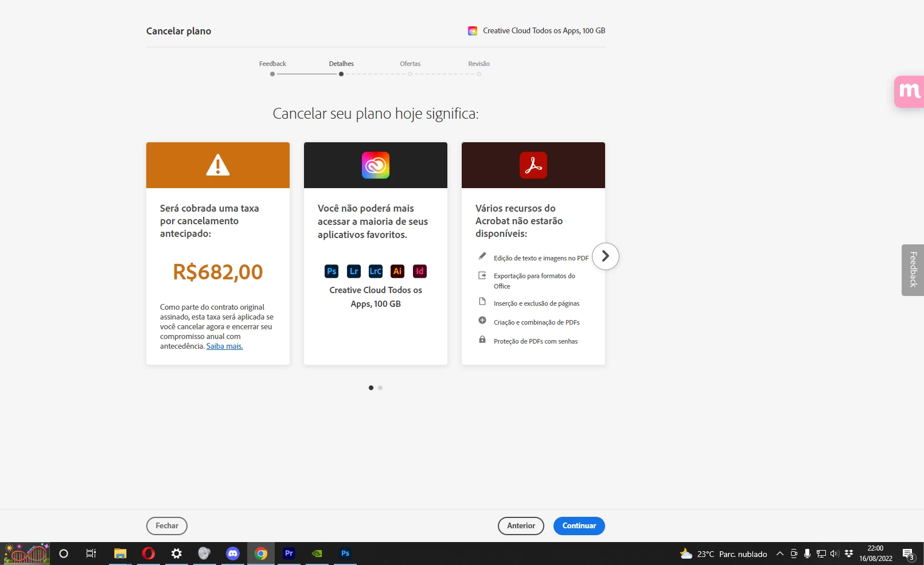Click the Acrobat logo on the maroon card

pyautogui.click(x=533, y=165)
